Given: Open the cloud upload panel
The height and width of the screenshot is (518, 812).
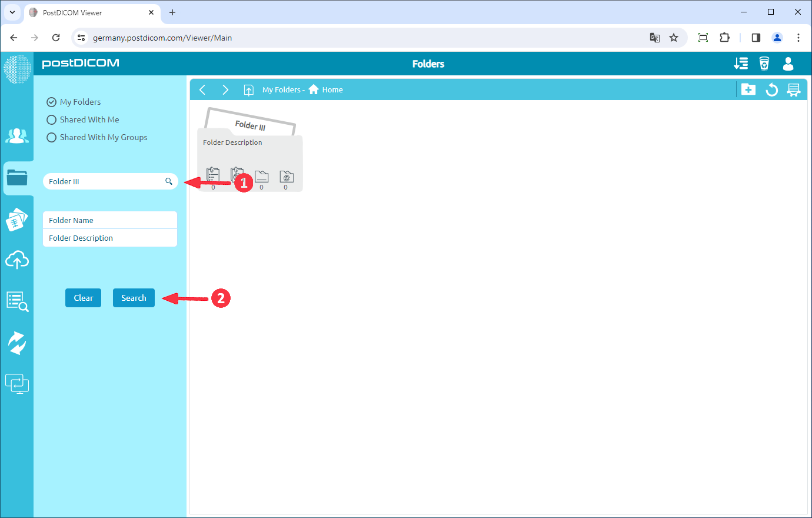Looking at the screenshot, I should tap(17, 260).
